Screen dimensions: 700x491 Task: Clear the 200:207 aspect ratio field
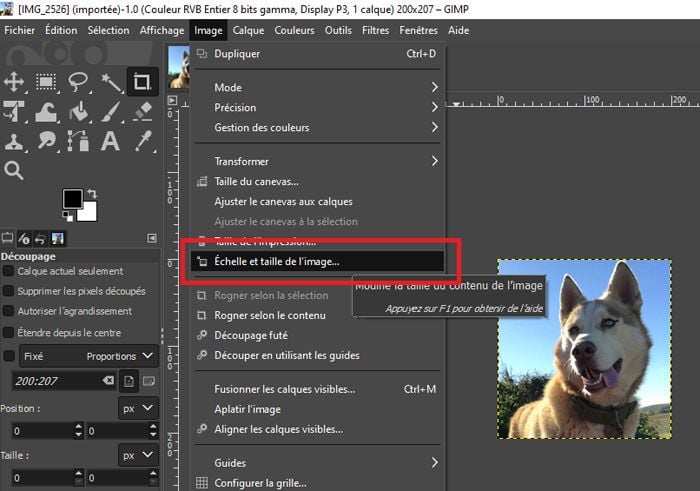pos(108,380)
